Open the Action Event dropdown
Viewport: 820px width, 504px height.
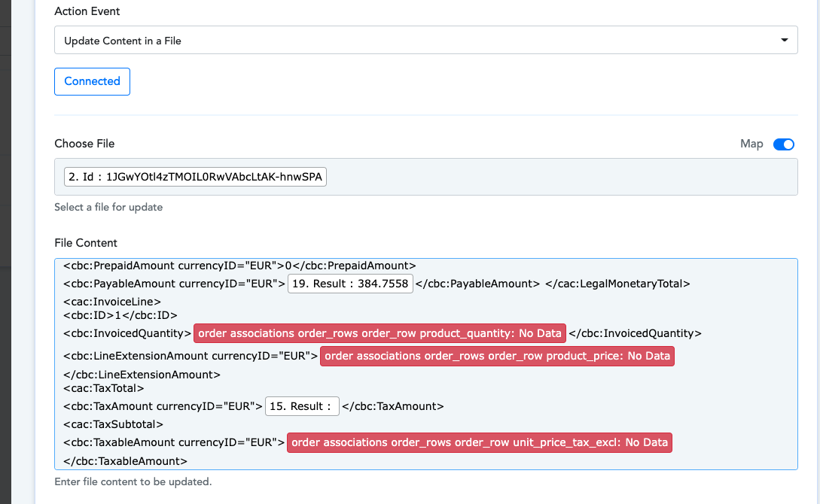(425, 40)
